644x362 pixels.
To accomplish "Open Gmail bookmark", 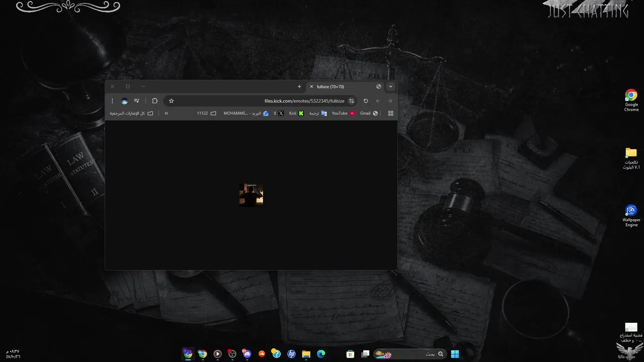I will coord(369,114).
